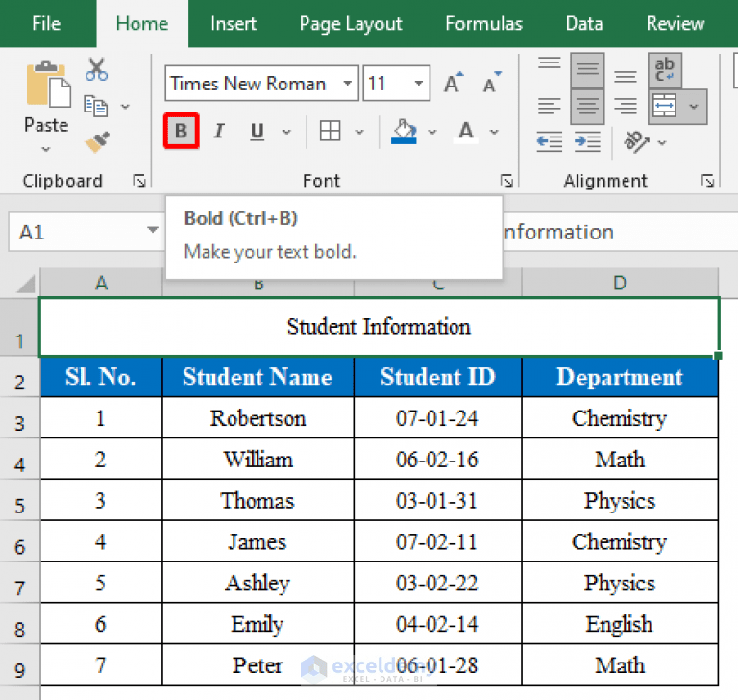Switch to the Home tab

pyautogui.click(x=142, y=23)
